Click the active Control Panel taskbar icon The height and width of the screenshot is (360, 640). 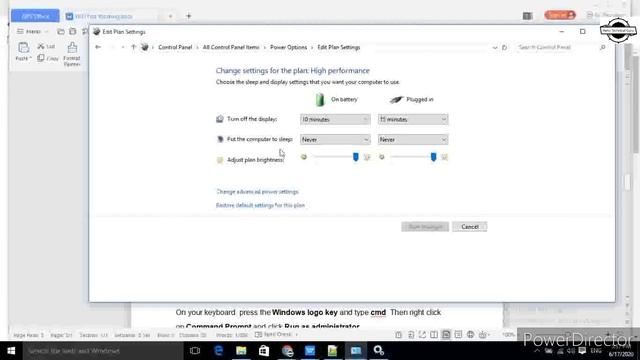(x=356, y=351)
